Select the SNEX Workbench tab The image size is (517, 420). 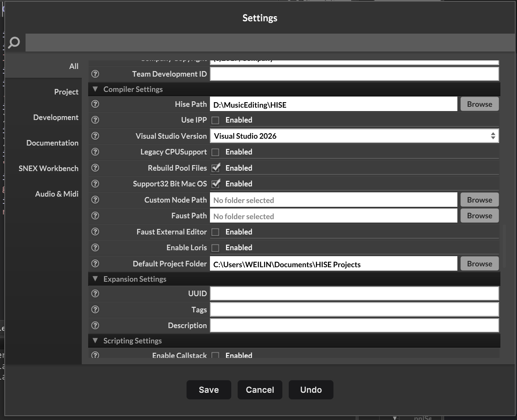pos(49,169)
